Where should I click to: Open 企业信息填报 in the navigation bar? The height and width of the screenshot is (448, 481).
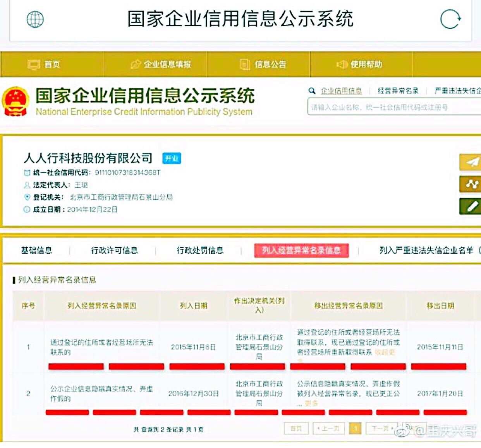[161, 64]
